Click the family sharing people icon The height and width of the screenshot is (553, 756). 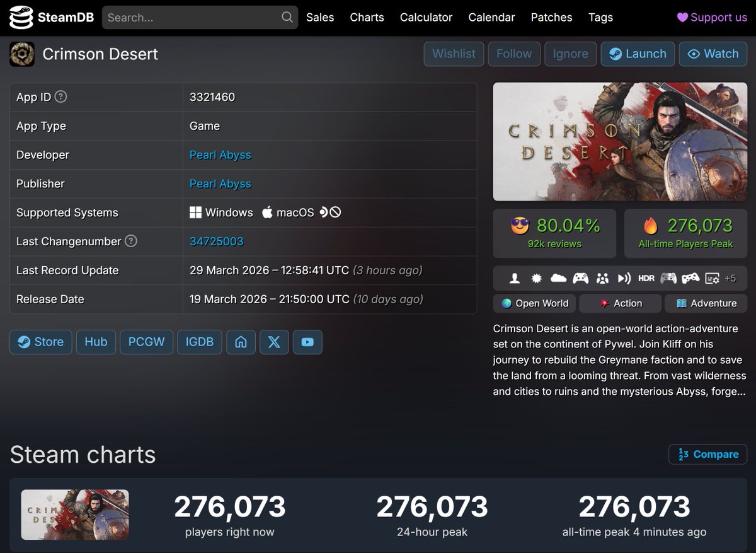click(x=602, y=278)
